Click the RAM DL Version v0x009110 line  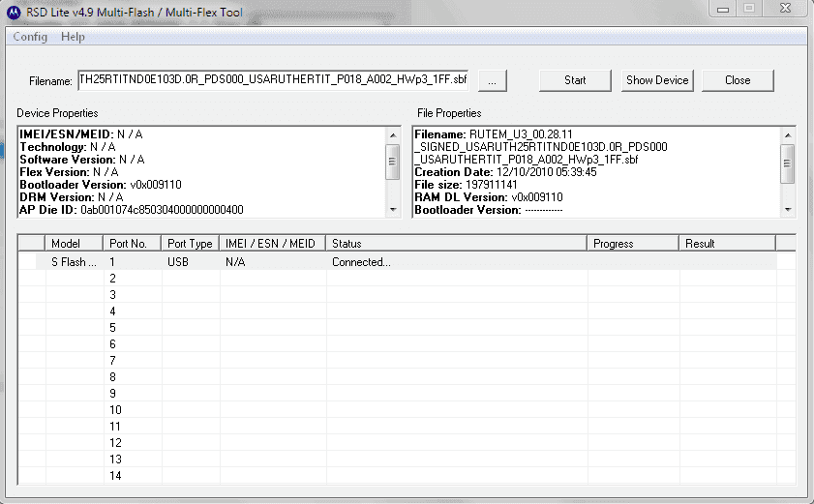pos(489,197)
